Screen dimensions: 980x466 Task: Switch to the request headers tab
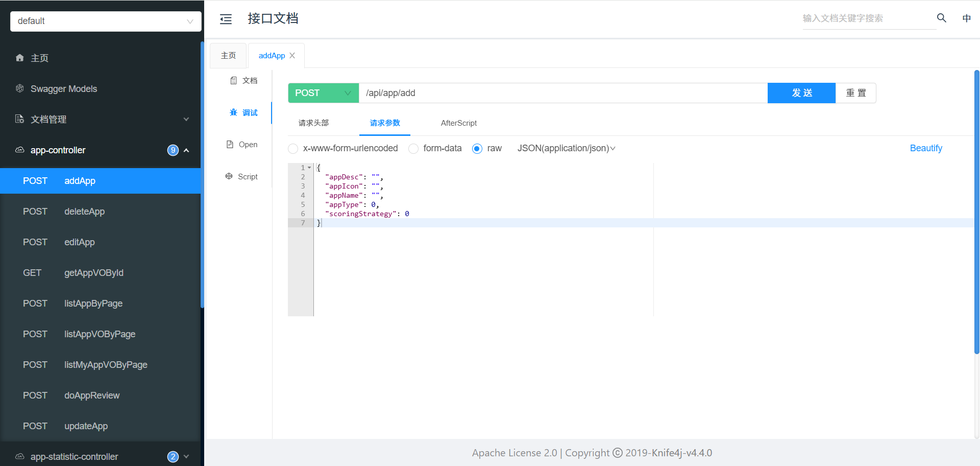313,123
